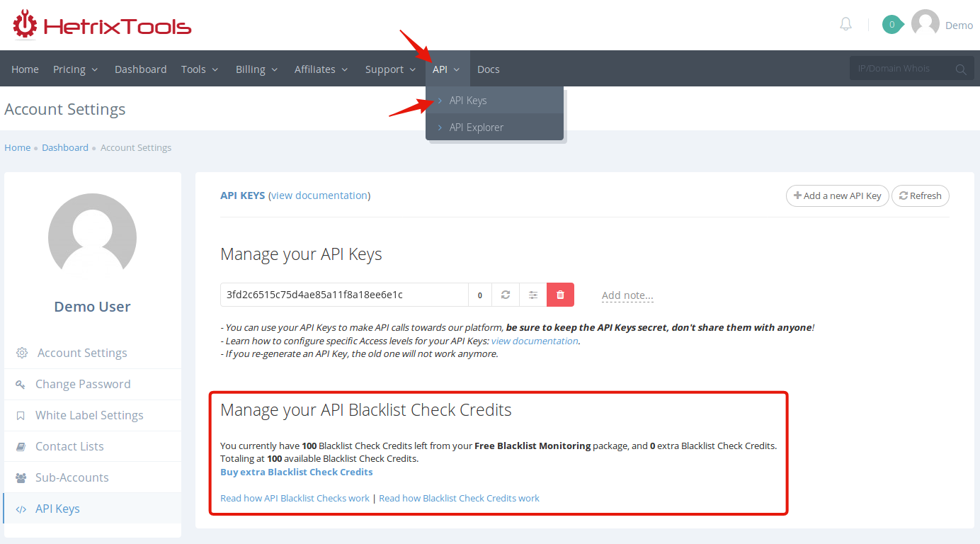Screen dimensions: 980x544
Task: Open Read how Blacklist Check Credits work
Action: (459, 498)
